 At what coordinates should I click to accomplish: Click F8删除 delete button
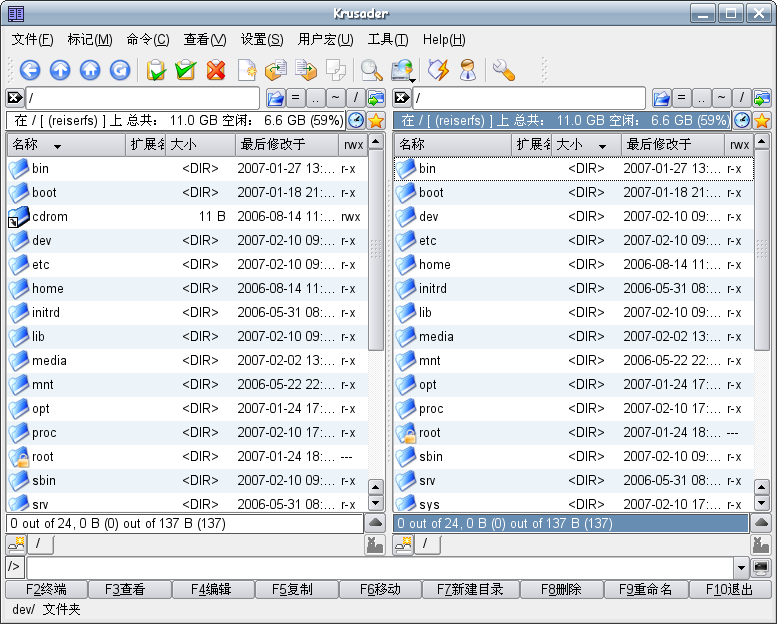(x=561, y=590)
